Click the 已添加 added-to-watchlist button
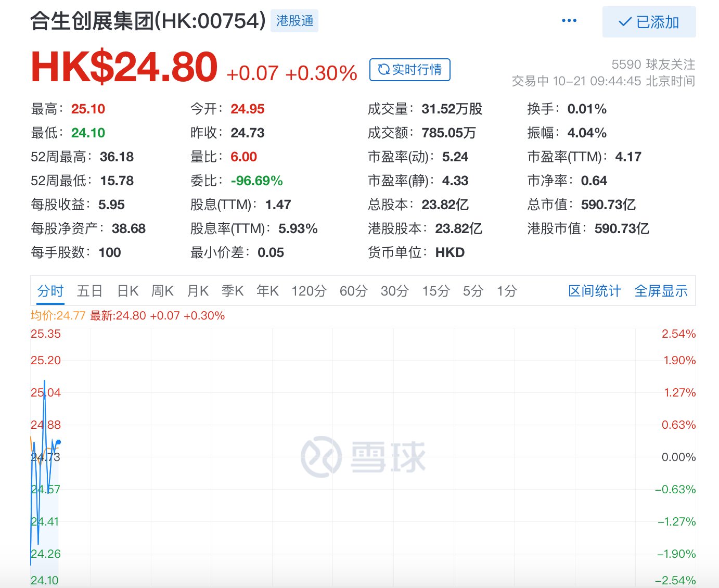Screen dimensions: 719x588 649,22
